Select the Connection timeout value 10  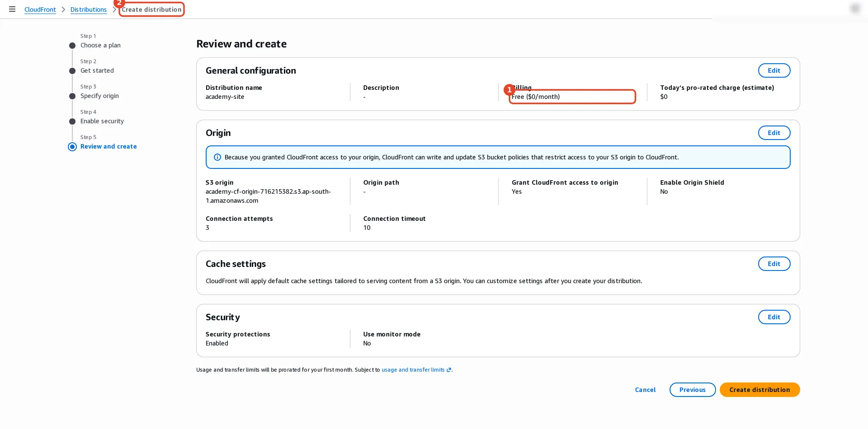(x=367, y=228)
